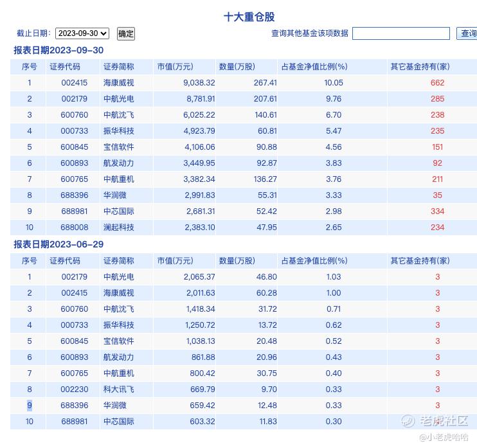Click other-funds count 234 for 澜起科技

(437, 228)
